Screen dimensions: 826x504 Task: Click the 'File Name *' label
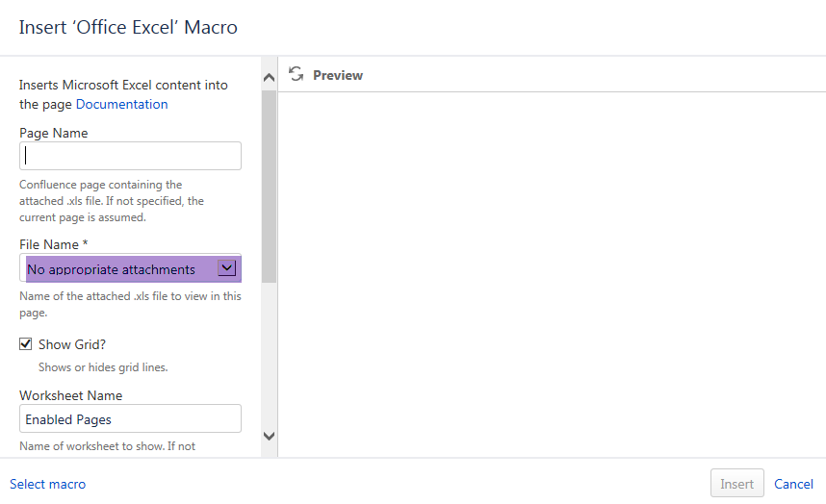(x=54, y=244)
